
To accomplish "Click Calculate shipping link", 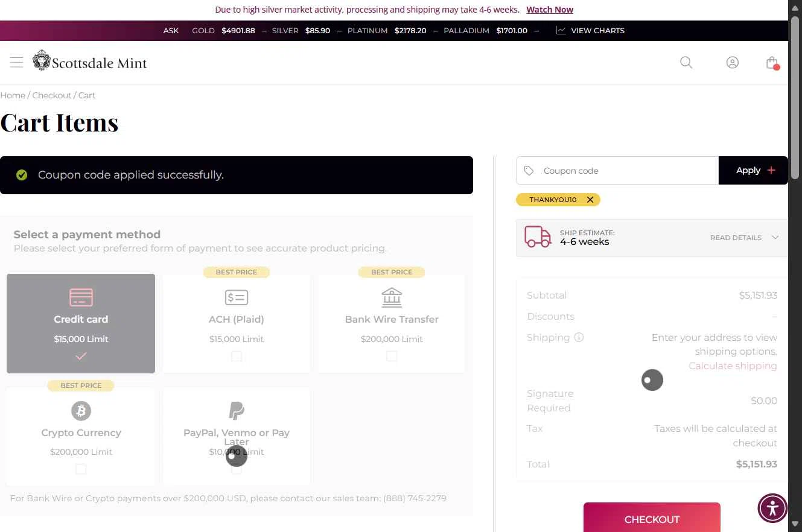I will click(733, 366).
